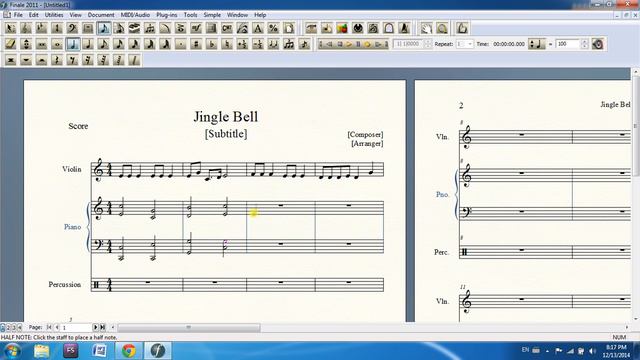Open playback settings speaker icon
This screenshot has width=640, height=360.
click(598, 44)
